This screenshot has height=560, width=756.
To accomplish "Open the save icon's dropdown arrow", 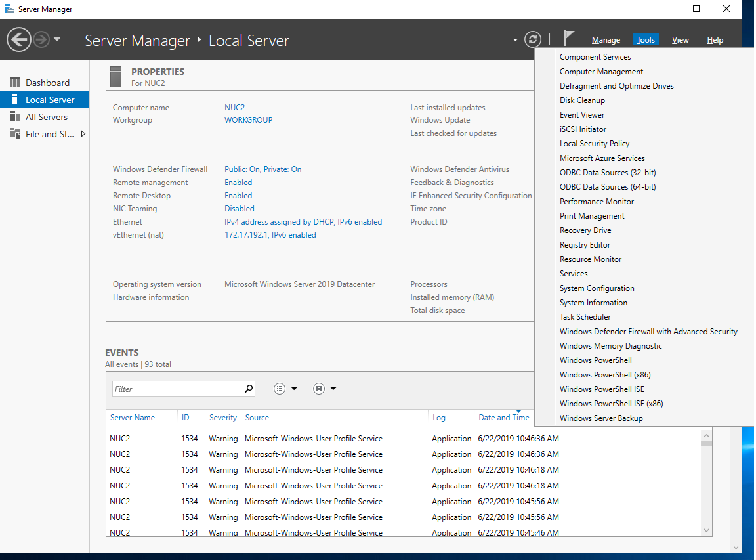I will click(333, 388).
